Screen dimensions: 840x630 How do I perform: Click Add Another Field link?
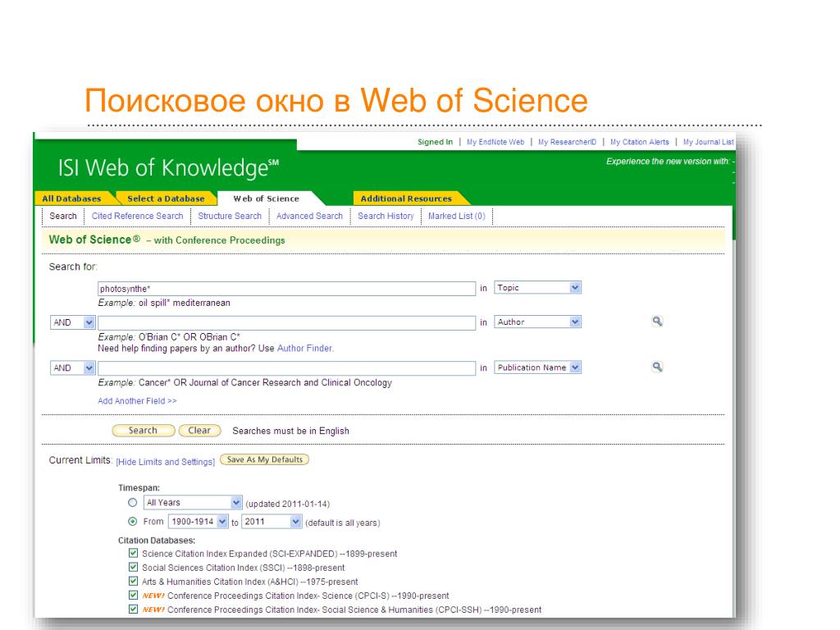(137, 400)
